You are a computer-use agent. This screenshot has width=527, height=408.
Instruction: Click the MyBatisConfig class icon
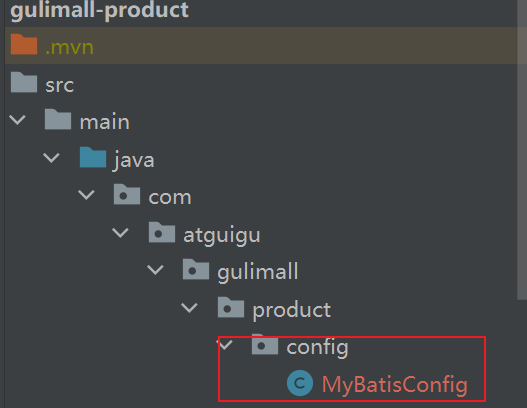[300, 383]
